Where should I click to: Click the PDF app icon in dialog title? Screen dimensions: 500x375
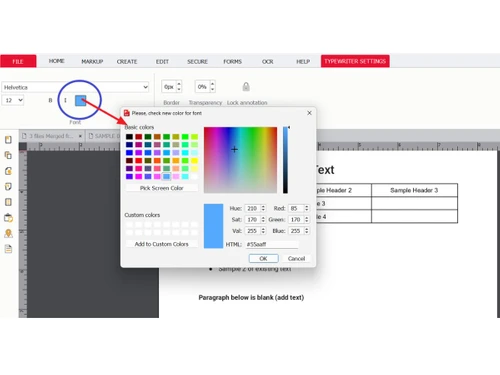(127, 113)
